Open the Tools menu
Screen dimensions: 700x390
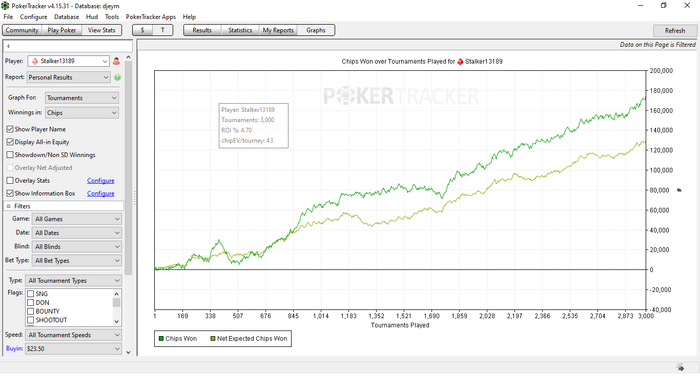tap(112, 17)
